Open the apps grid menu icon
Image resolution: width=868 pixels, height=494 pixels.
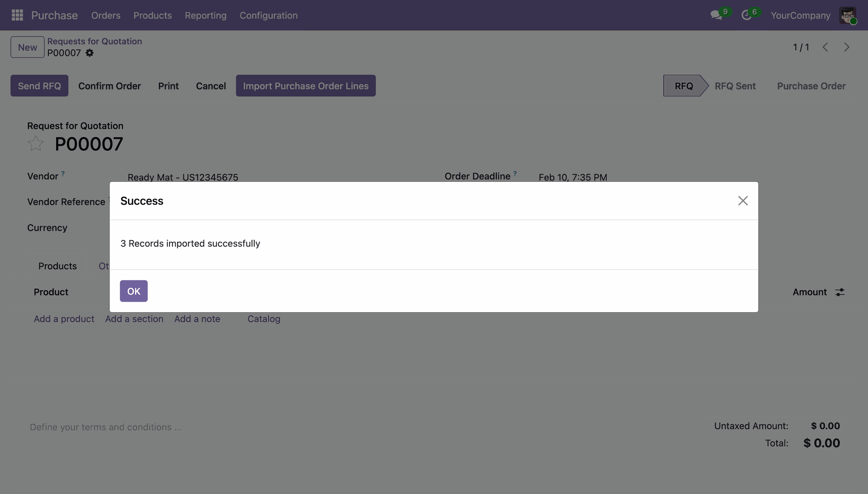(x=17, y=15)
